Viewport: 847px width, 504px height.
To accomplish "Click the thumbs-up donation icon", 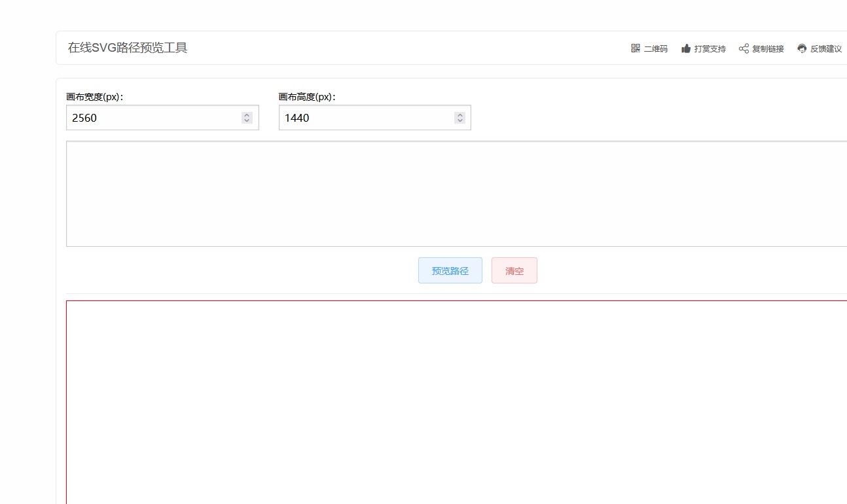I will (x=685, y=48).
